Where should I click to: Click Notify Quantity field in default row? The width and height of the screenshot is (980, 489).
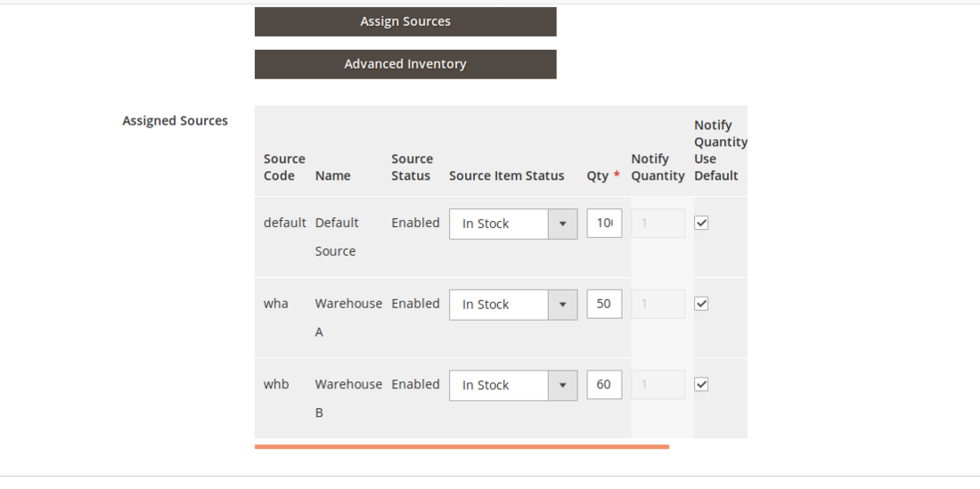tap(657, 224)
